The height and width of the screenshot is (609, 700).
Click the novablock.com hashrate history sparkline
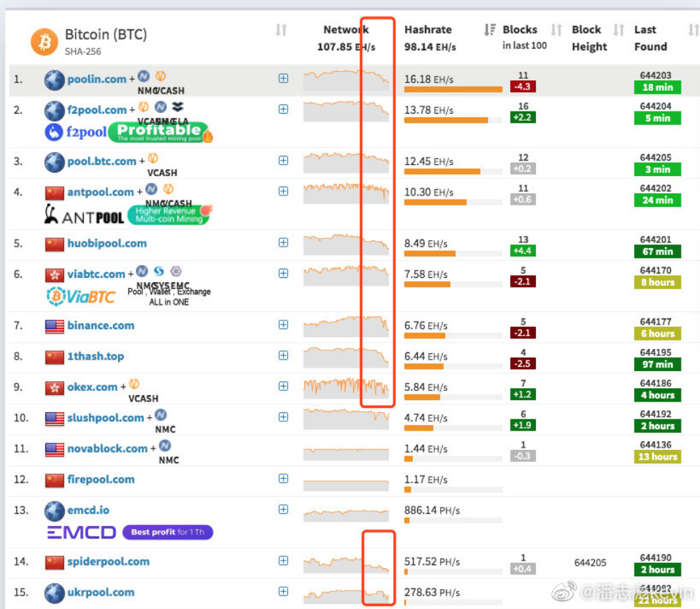[x=346, y=453]
